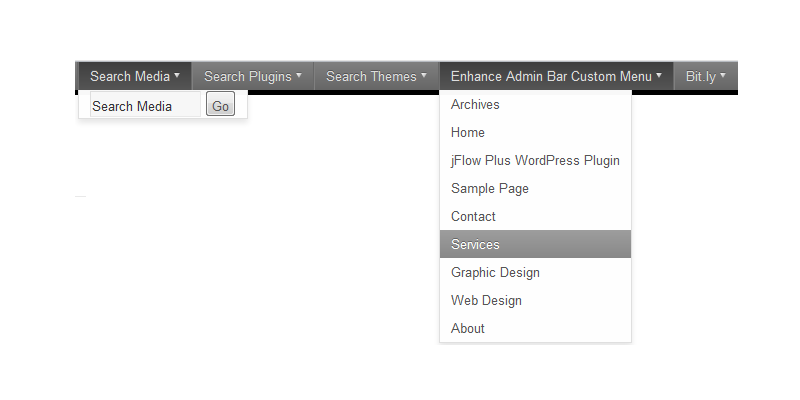Viewport: 800px width, 400px height.
Task: Click the arrow beside Search Media
Action: tap(177, 75)
